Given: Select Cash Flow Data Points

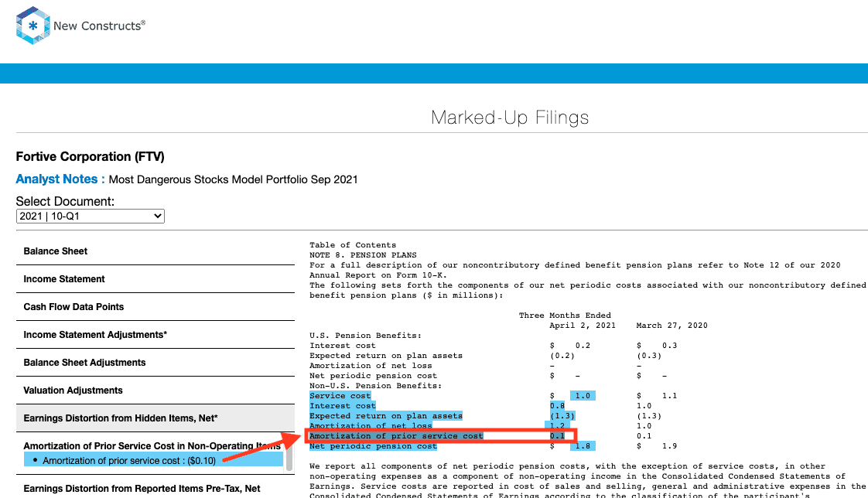Looking at the screenshot, I should click(x=73, y=306).
